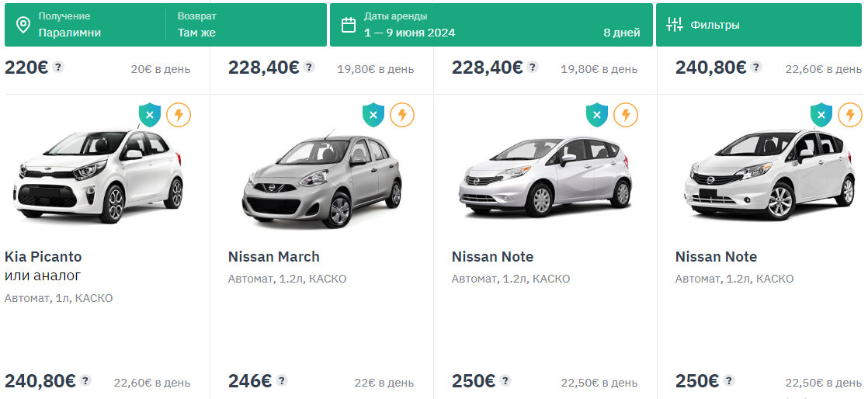
Task: Click the filter sliders icon
Action: click(674, 25)
